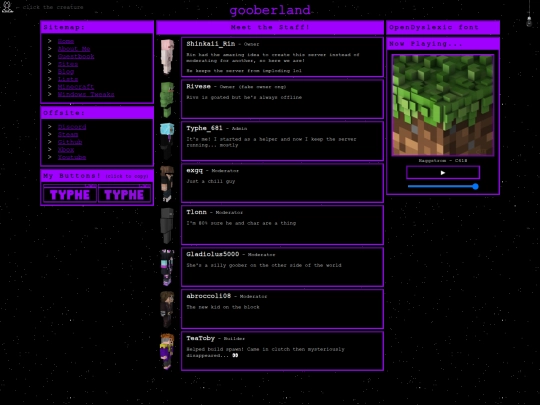Click the My Buttons! panel header

coord(97,176)
